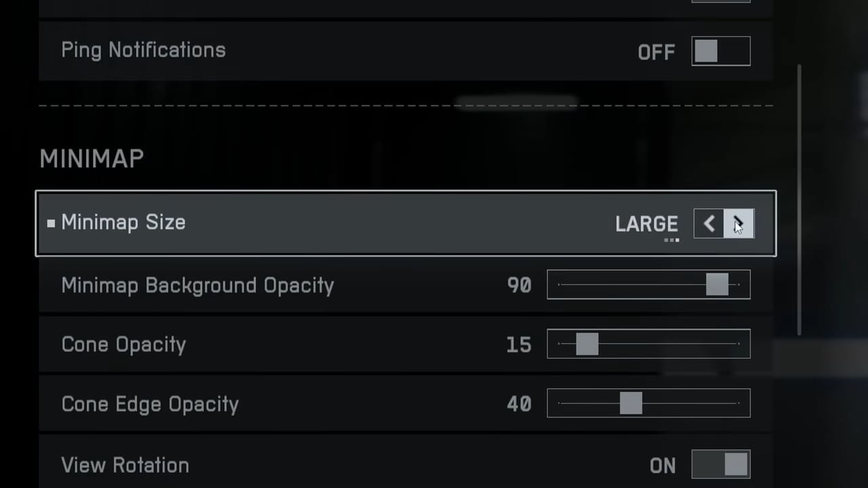Turn off the View Rotation switch
Viewport: 868px width, 488px height.
pos(721,465)
